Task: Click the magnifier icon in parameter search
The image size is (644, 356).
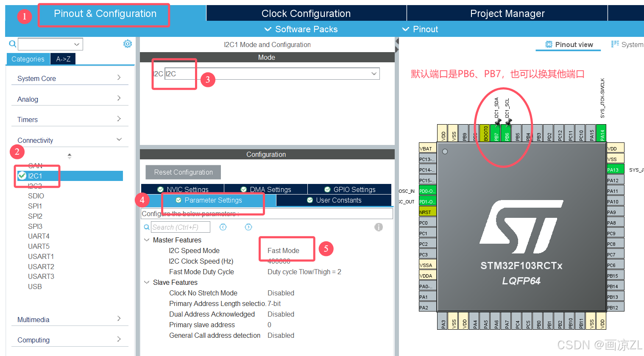Action: coord(147,227)
